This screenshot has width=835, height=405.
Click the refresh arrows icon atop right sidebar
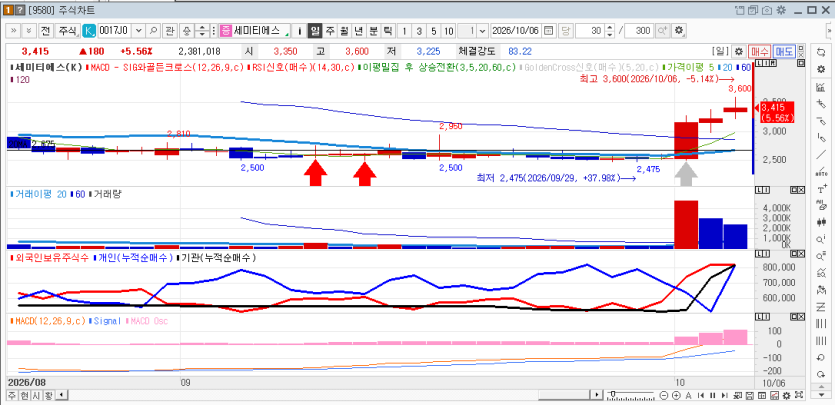pos(821,52)
